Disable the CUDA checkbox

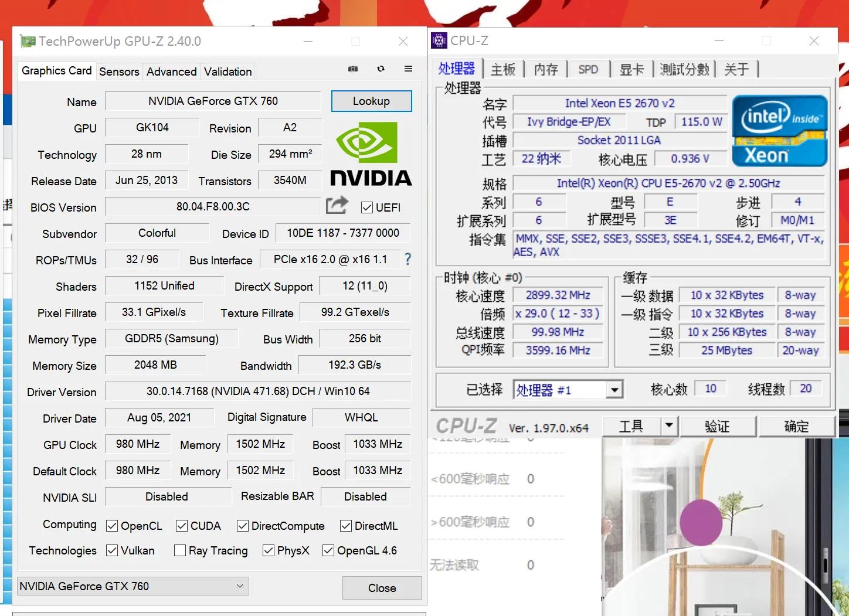pyautogui.click(x=182, y=526)
